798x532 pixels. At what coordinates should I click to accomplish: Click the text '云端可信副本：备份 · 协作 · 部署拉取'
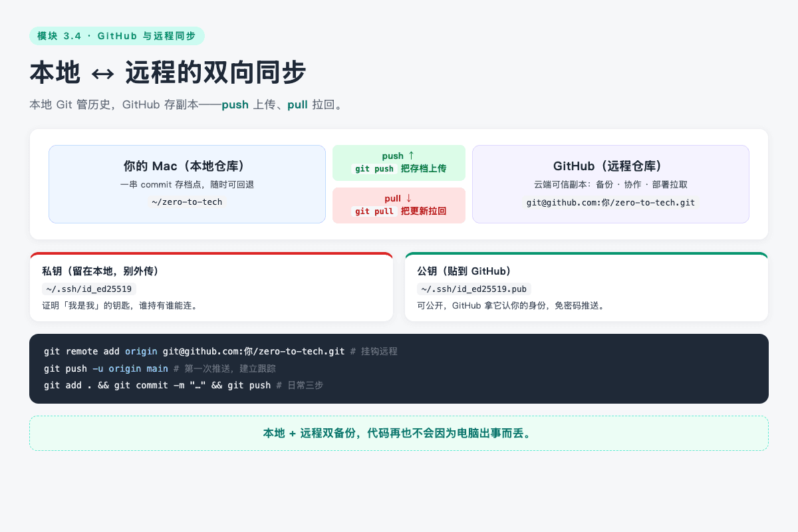click(610, 184)
